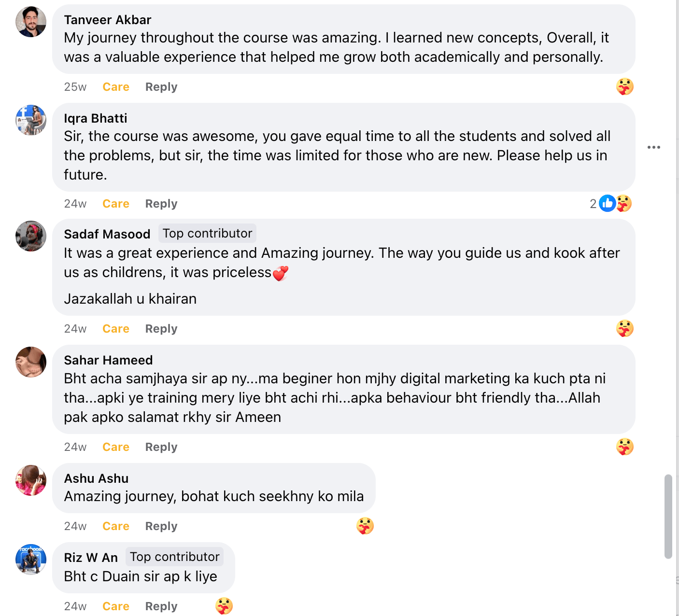
Task: Toggle Care reaction on Ashu Ashu's comment
Action: pyautogui.click(x=116, y=526)
